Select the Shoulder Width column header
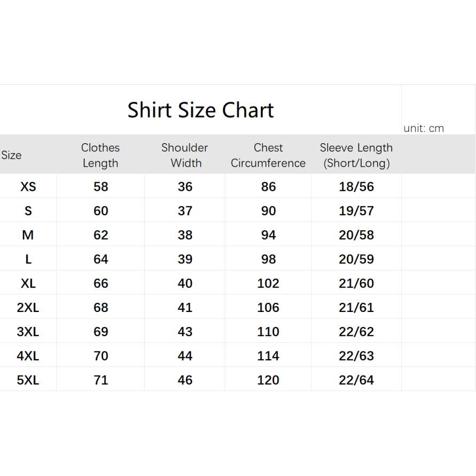The width and height of the screenshot is (476, 476). [x=185, y=155]
